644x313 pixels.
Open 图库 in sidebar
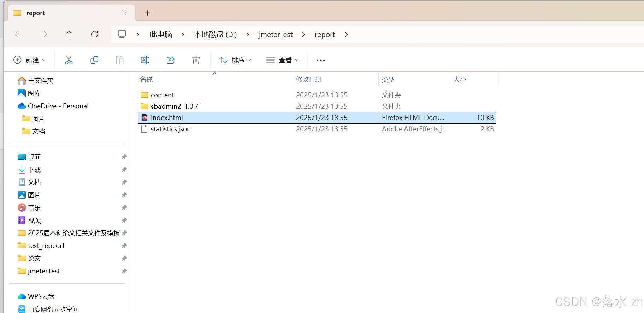pos(34,94)
